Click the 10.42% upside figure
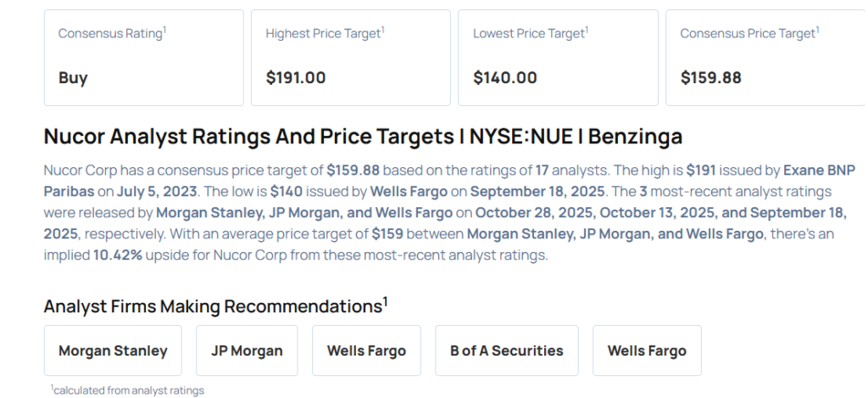The width and height of the screenshot is (868, 398). click(117, 255)
